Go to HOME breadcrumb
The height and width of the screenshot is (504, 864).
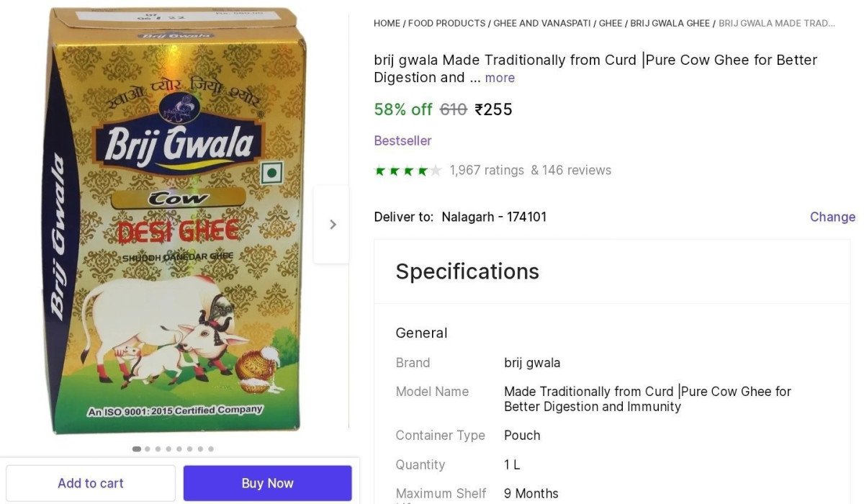(x=387, y=23)
